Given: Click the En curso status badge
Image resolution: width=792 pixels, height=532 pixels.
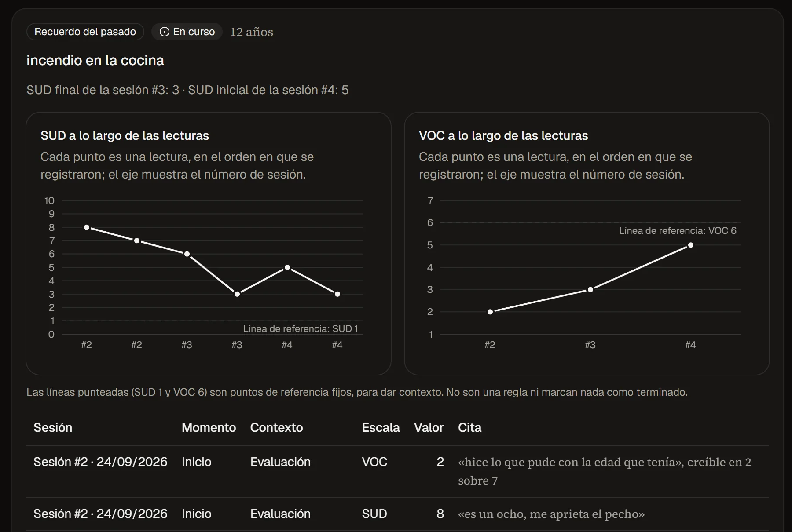Looking at the screenshot, I should [x=187, y=32].
